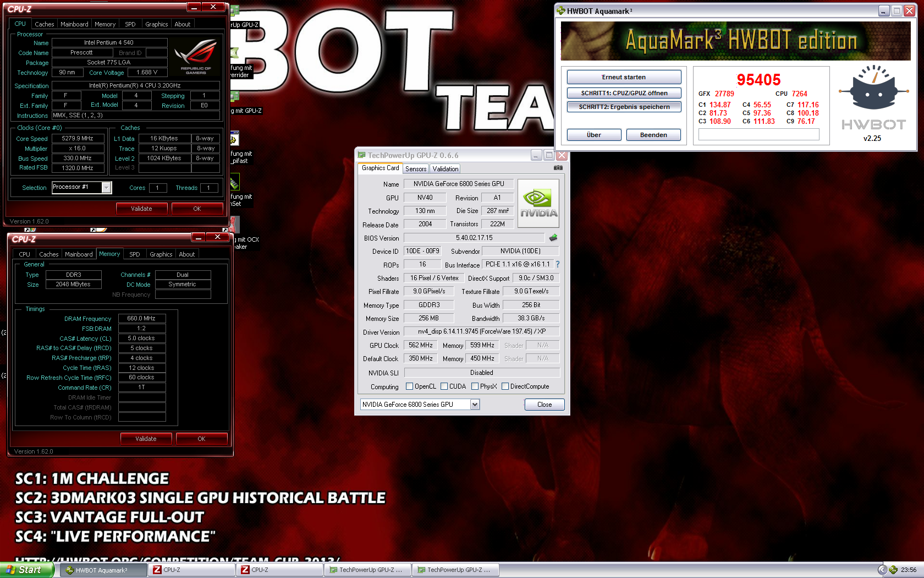This screenshot has height=578, width=924.
Task: Open About tab in top CPU-Z window
Action: click(x=182, y=24)
